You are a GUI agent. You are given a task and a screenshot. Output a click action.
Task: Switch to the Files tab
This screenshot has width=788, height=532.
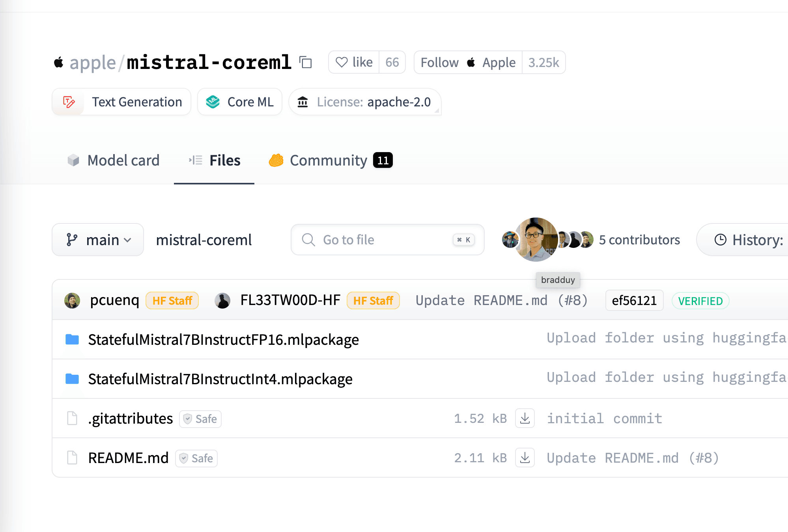[214, 160]
